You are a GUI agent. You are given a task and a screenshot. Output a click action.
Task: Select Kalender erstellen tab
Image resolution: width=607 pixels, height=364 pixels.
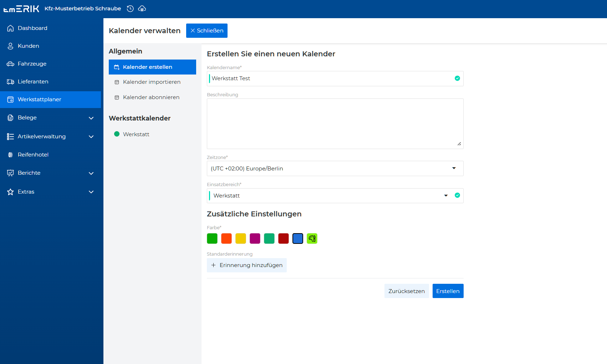tap(152, 67)
